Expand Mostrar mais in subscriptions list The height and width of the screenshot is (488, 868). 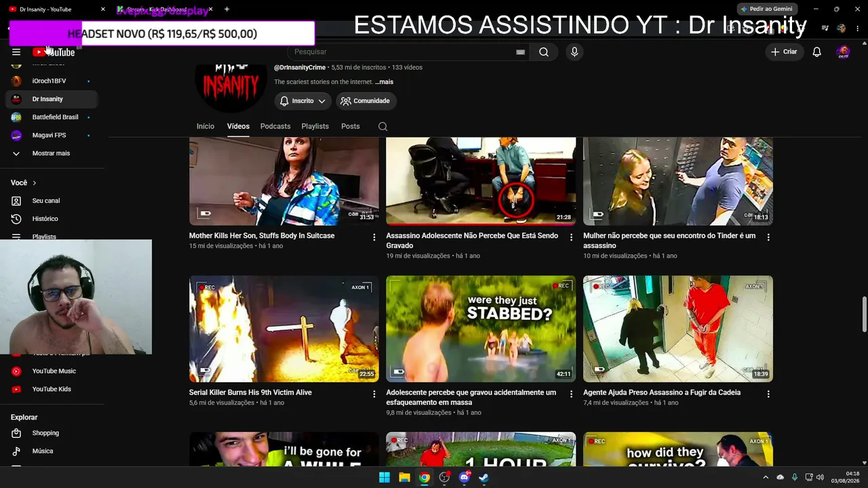pos(52,154)
